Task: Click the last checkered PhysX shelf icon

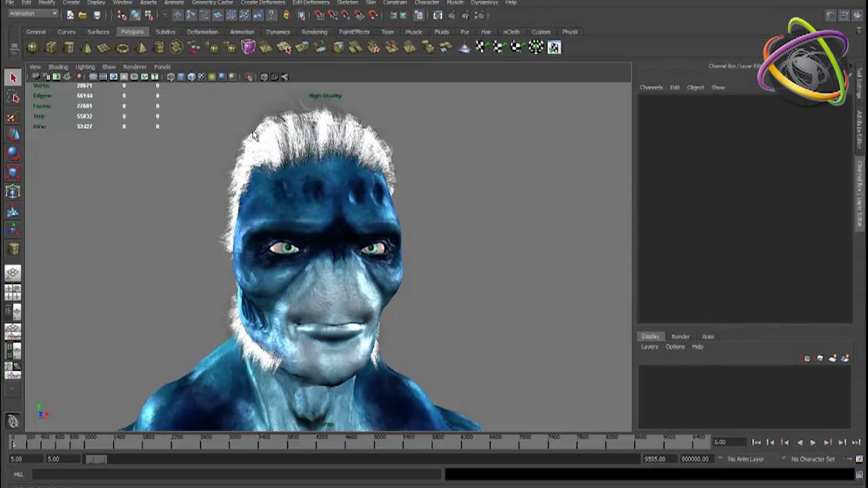Action: [554, 47]
